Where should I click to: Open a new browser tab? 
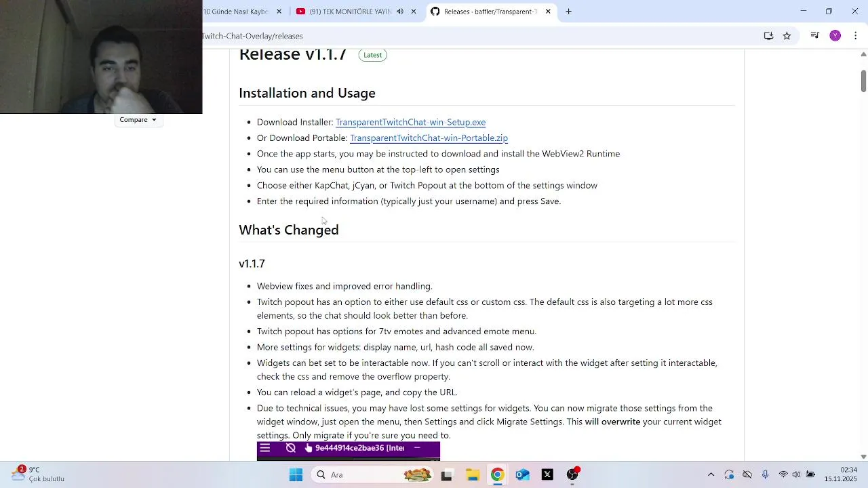568,12
